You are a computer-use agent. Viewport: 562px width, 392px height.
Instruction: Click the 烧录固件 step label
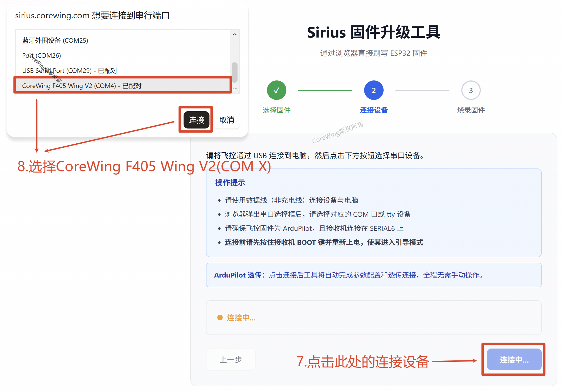pyautogui.click(x=471, y=110)
